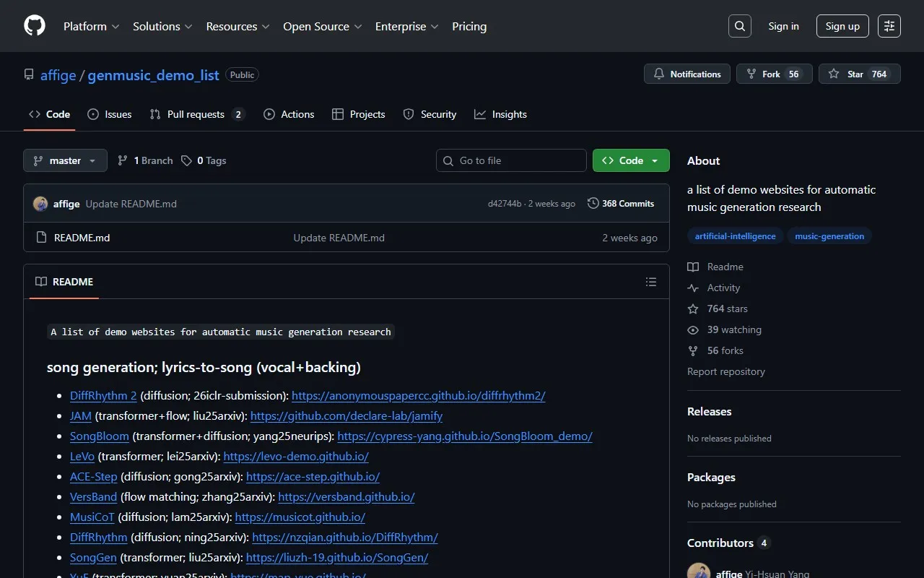Expand the master branch dropdown
The height and width of the screenshot is (578, 924).
click(65, 160)
